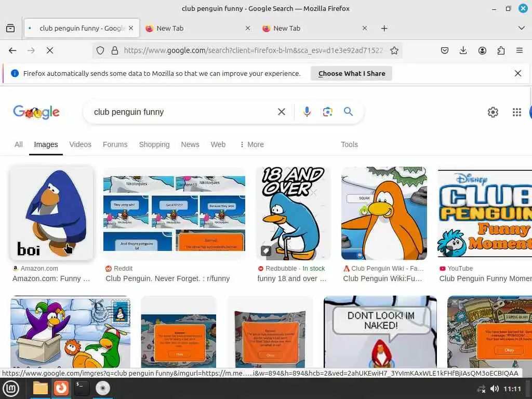Stop page loading with the X button
This screenshot has width=532, height=399.
[50, 50]
